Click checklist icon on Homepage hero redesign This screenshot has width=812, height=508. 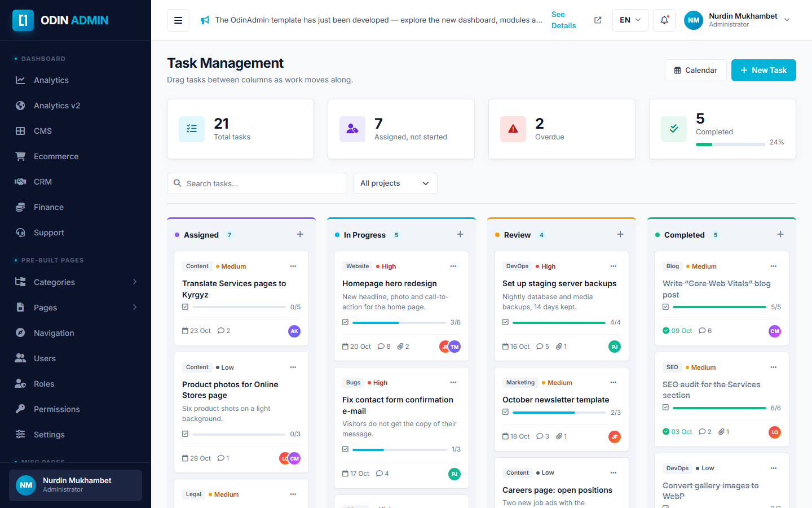[x=345, y=322]
